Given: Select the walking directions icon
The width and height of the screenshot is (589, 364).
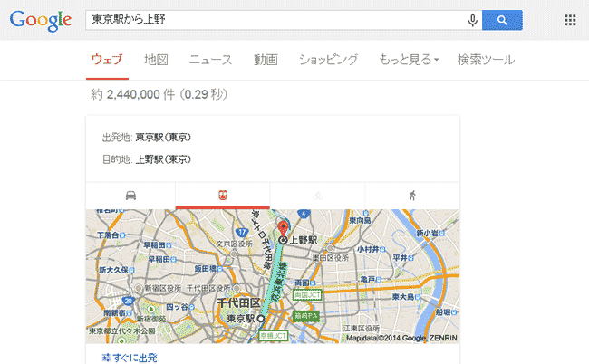Looking at the screenshot, I should click(412, 196).
